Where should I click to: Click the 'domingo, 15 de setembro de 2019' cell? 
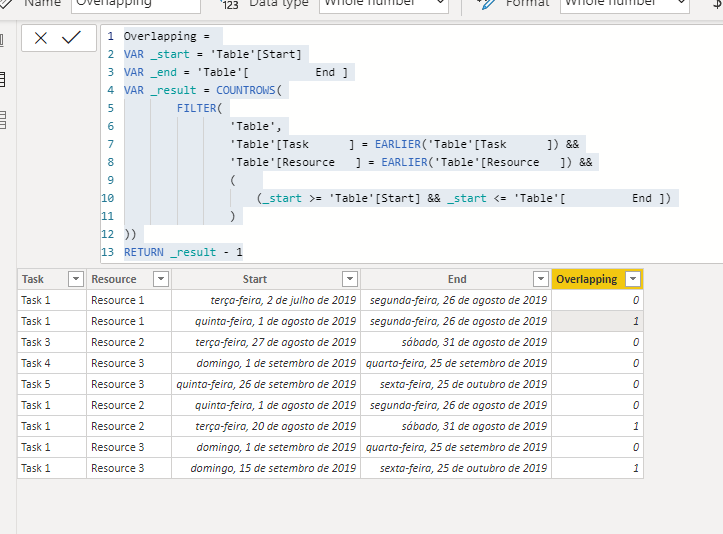tap(266, 468)
